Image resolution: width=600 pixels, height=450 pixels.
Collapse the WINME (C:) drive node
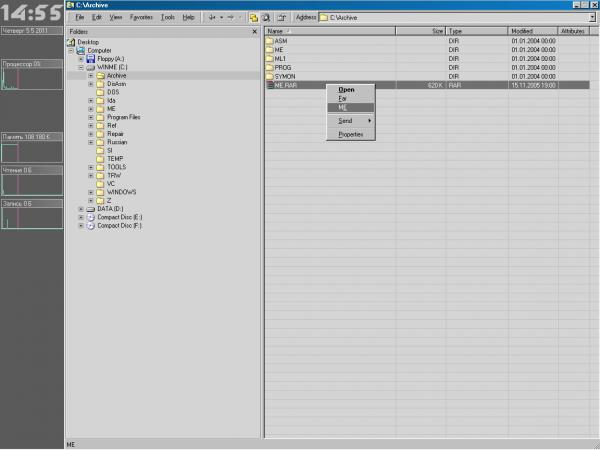click(x=80, y=67)
